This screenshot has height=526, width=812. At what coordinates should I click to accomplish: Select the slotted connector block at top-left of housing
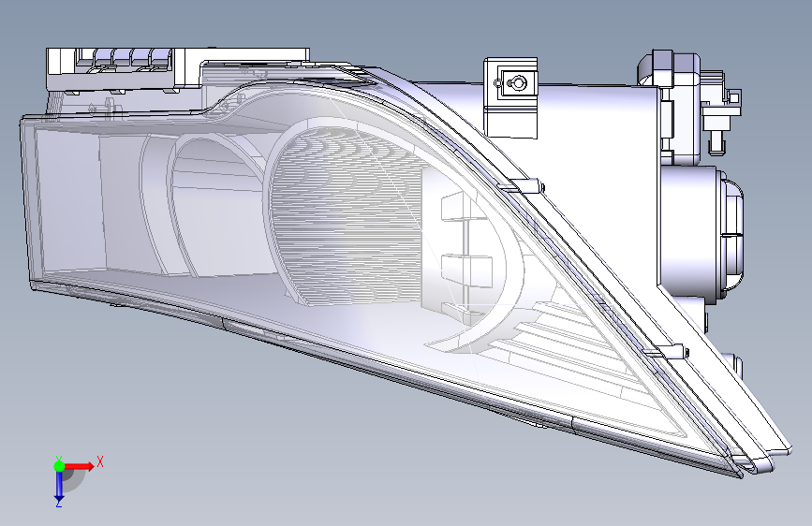[x=124, y=67]
